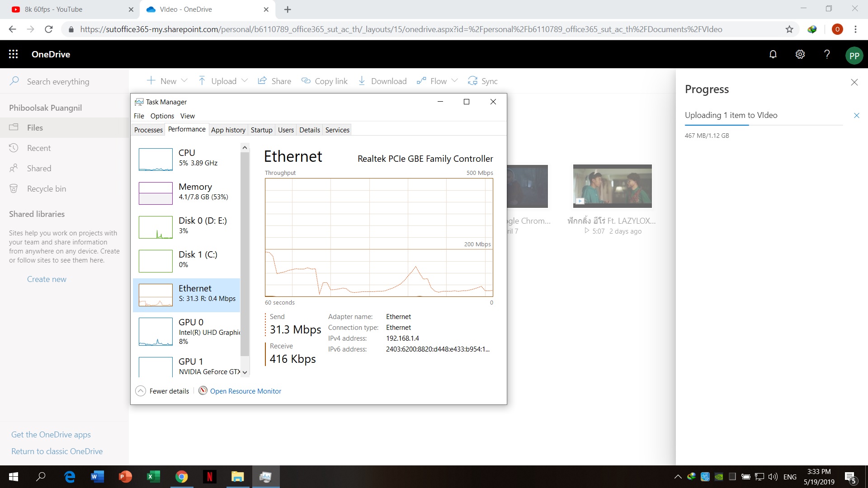868x488 pixels.
Task: Click Search everything field in OneDrive
Action: click(x=64, y=82)
